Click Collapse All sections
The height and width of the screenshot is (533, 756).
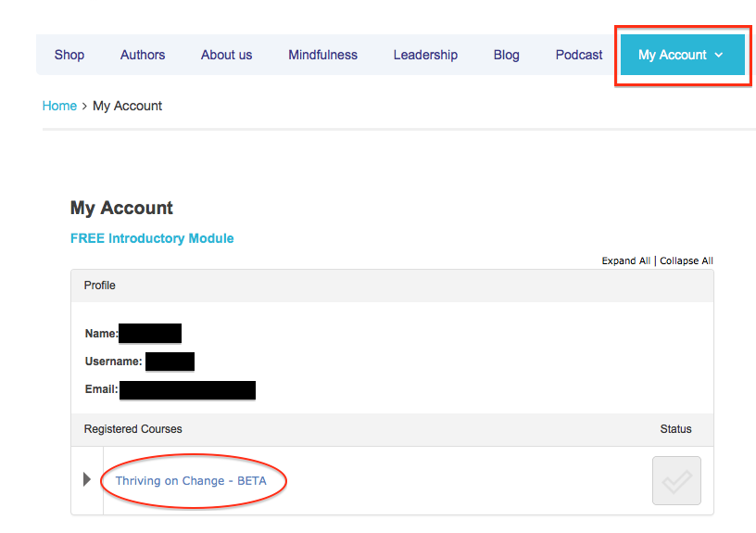tap(687, 261)
